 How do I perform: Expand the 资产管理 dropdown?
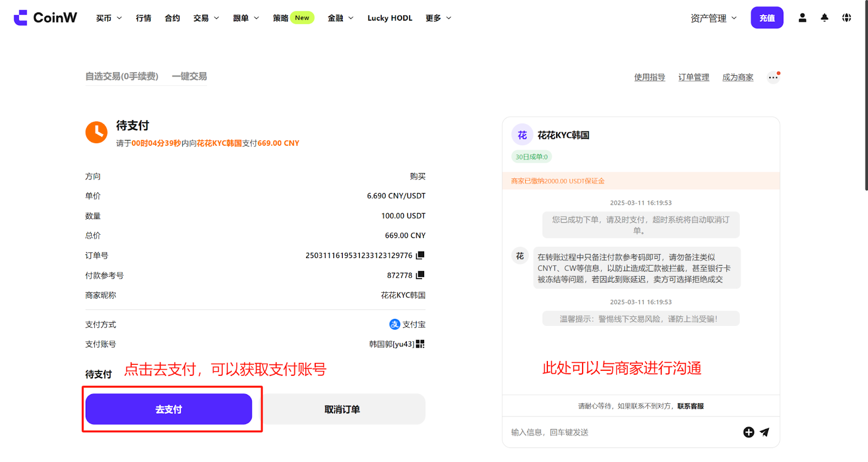tap(713, 18)
